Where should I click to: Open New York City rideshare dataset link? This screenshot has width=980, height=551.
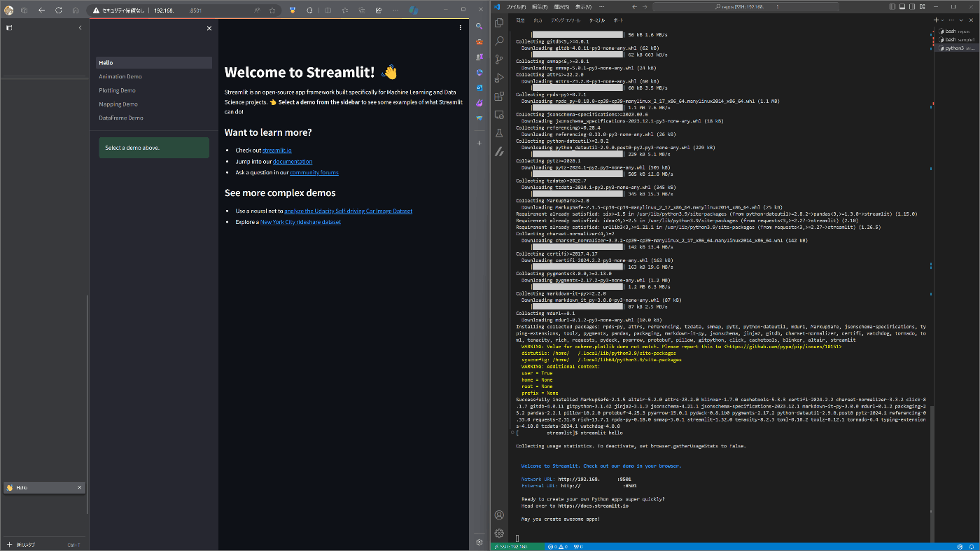[x=300, y=222]
